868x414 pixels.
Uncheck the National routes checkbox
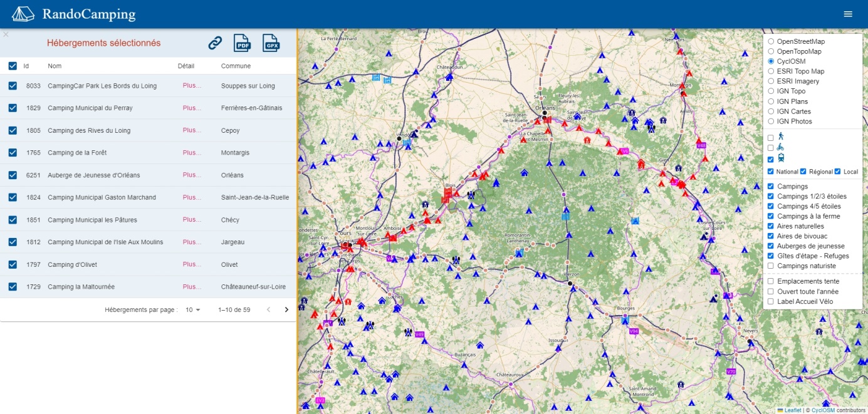[x=770, y=172]
